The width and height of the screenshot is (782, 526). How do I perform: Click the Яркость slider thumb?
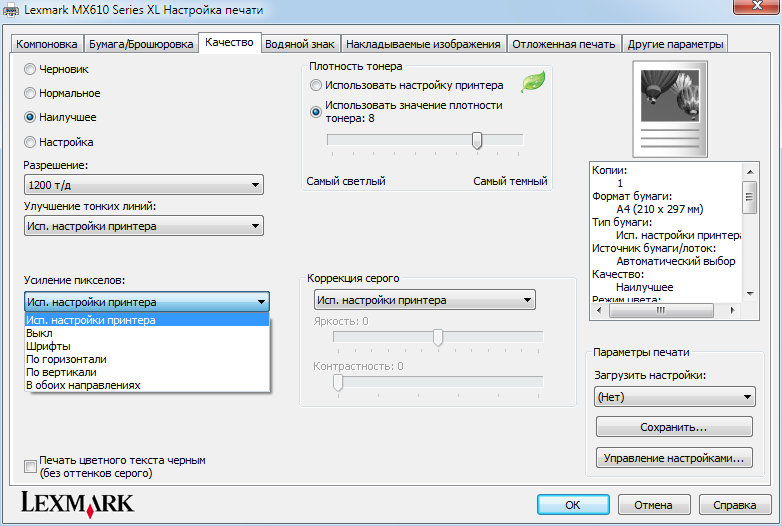(x=438, y=337)
